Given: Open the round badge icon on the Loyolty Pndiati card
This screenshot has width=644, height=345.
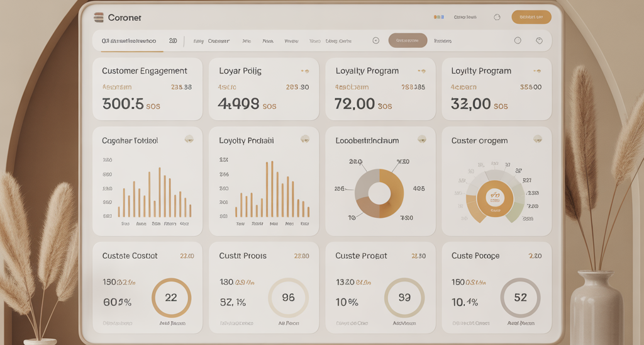Looking at the screenshot, I should tap(305, 139).
